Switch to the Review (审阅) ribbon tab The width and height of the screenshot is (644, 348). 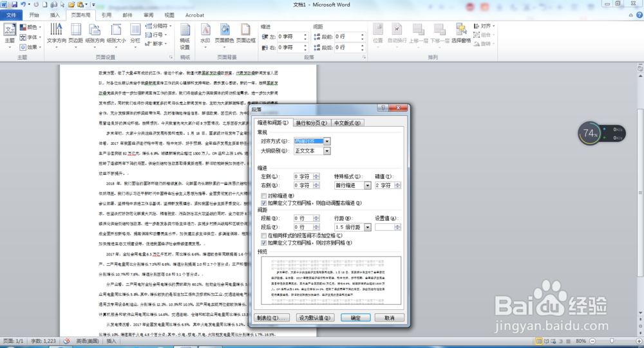point(148,15)
